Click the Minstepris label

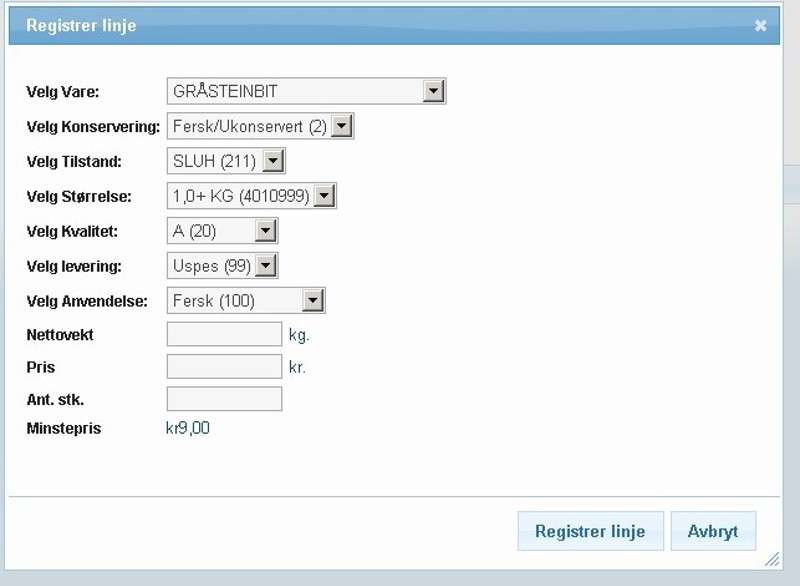64,429
